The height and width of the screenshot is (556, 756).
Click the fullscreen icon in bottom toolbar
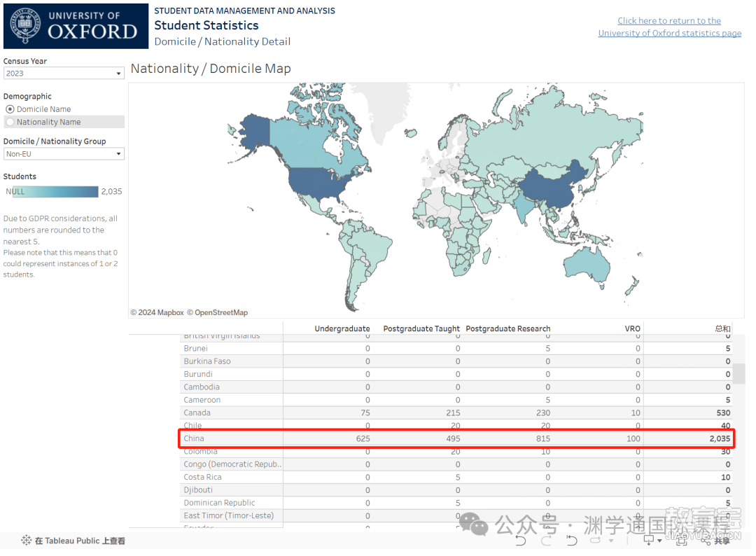tap(681, 541)
